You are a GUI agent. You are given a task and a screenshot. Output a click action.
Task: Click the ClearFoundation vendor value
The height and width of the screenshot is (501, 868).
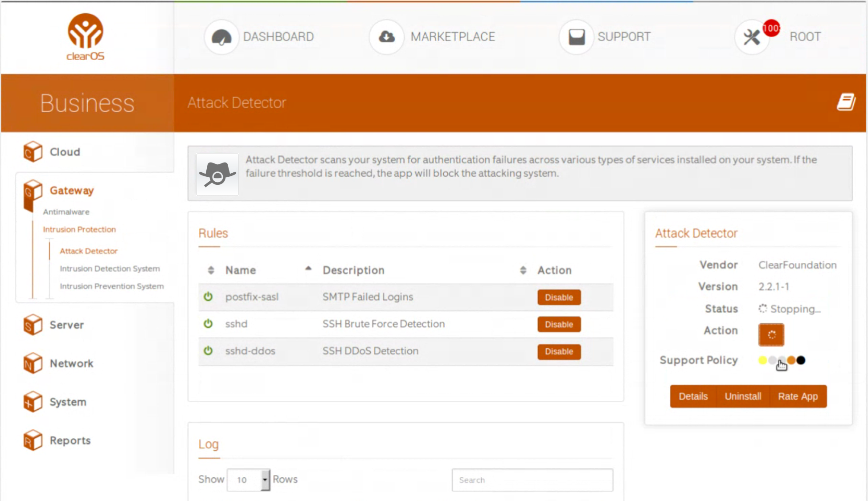798,265
